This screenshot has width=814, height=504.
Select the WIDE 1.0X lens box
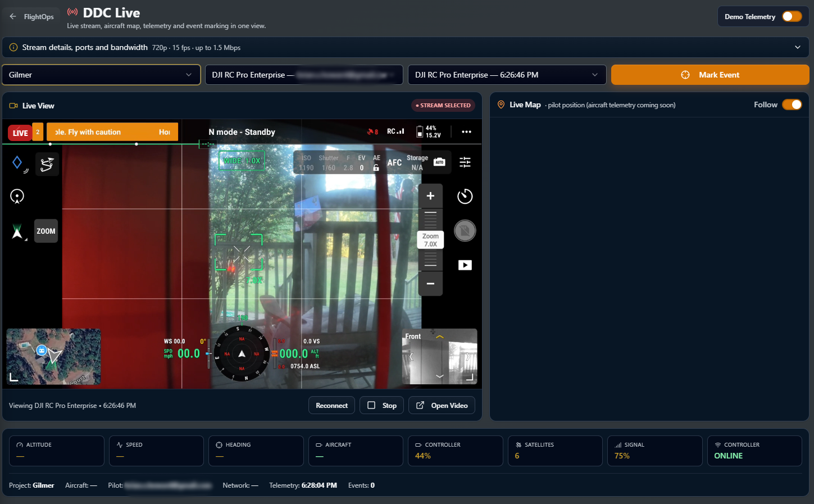click(242, 161)
